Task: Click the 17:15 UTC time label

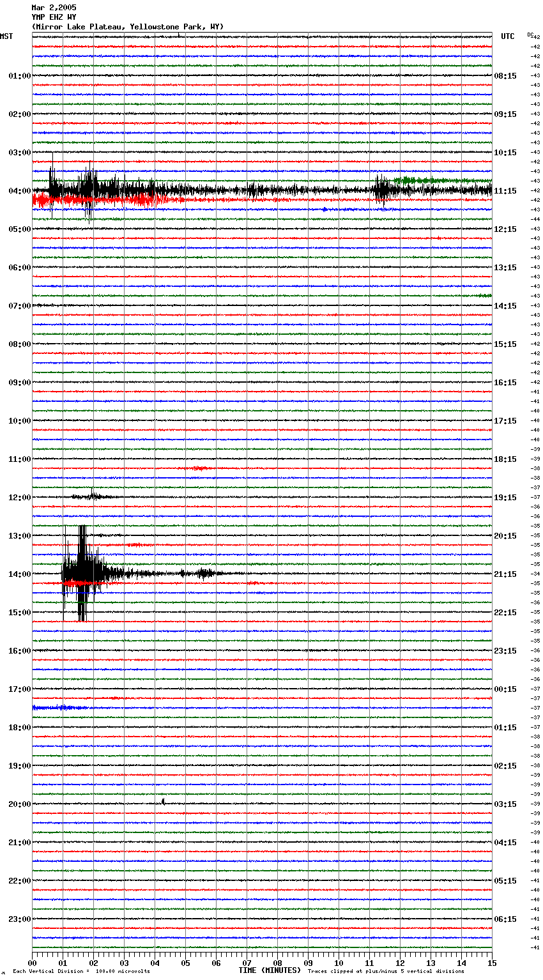Action: [x=505, y=421]
